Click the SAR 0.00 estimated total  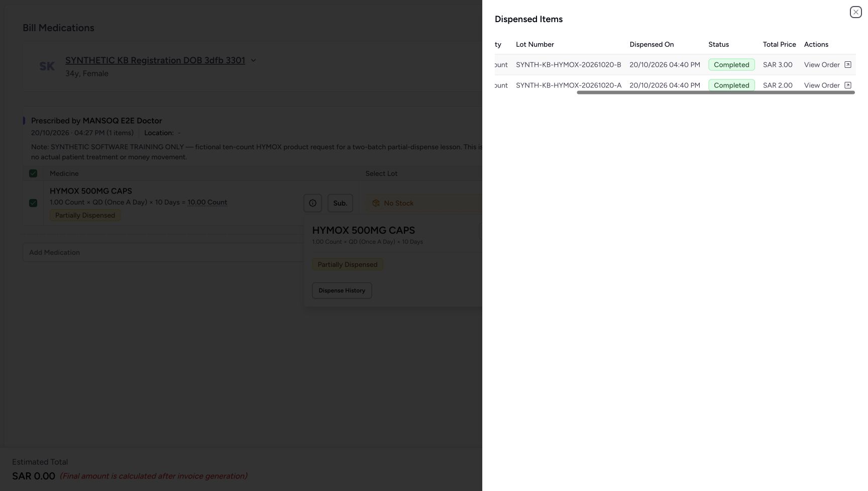click(34, 476)
